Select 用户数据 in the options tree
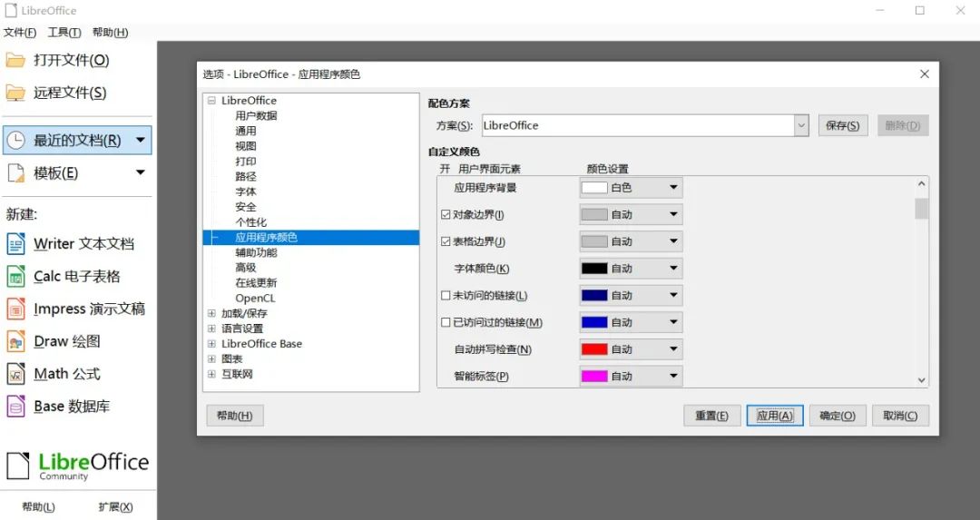 [x=256, y=115]
